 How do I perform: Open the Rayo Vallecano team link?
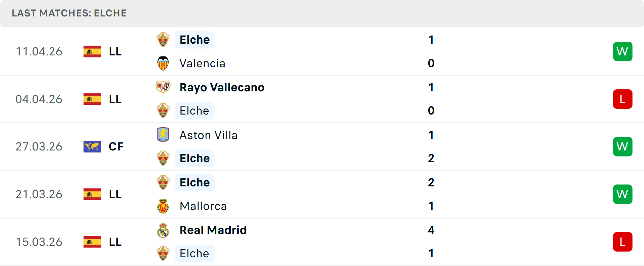(222, 87)
